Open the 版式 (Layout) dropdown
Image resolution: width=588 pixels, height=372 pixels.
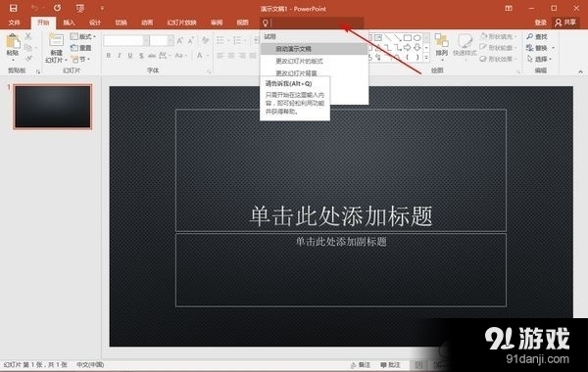pyautogui.click(x=83, y=36)
